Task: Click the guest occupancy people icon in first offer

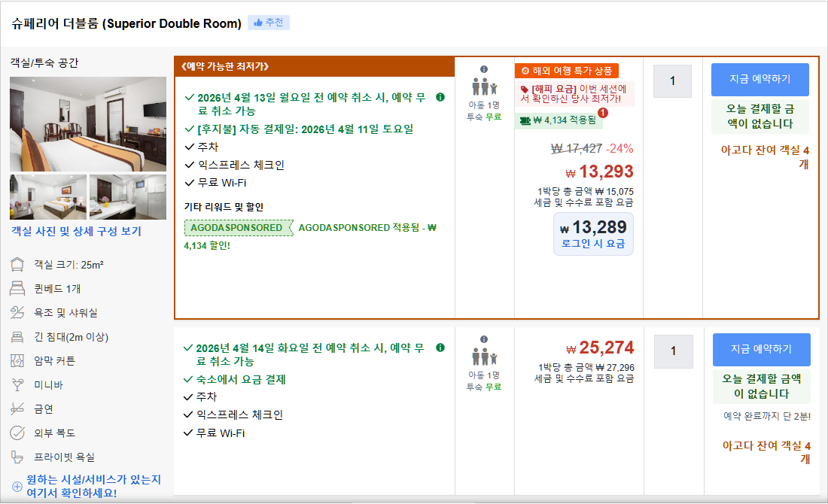Action: [x=484, y=87]
